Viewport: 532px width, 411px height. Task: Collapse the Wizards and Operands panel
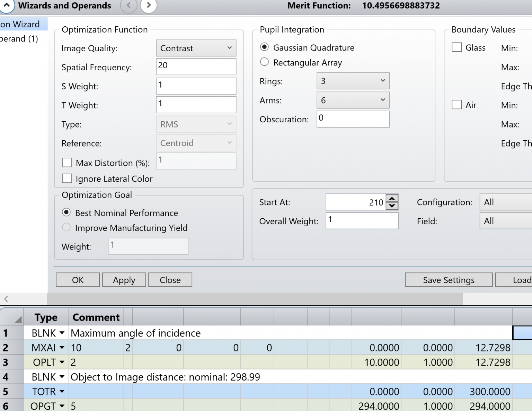point(6,5)
